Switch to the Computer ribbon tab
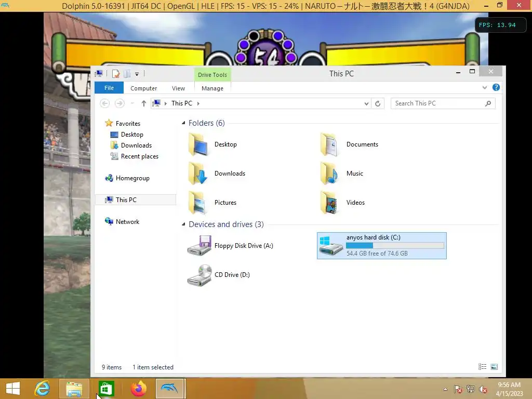532x399 pixels. 143,88
